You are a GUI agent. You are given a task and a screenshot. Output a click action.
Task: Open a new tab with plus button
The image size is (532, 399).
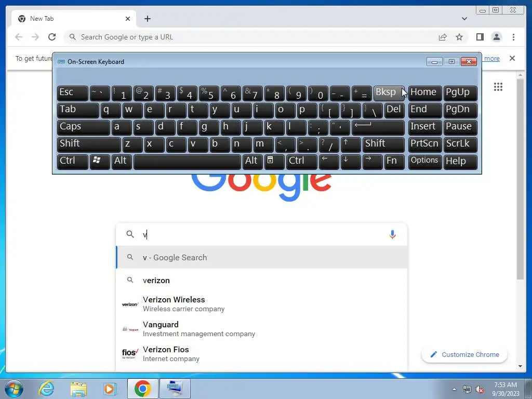tap(147, 19)
